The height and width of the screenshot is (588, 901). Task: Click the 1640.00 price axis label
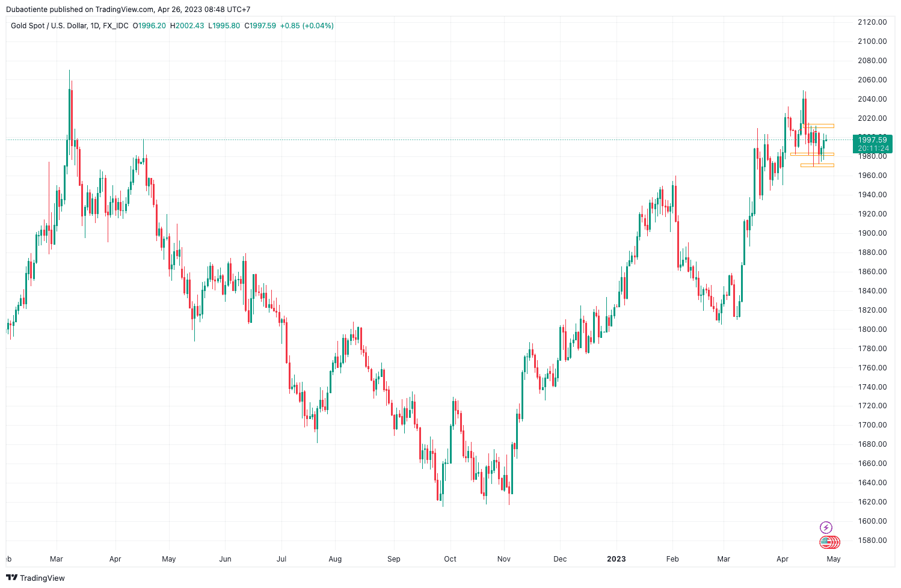click(872, 483)
